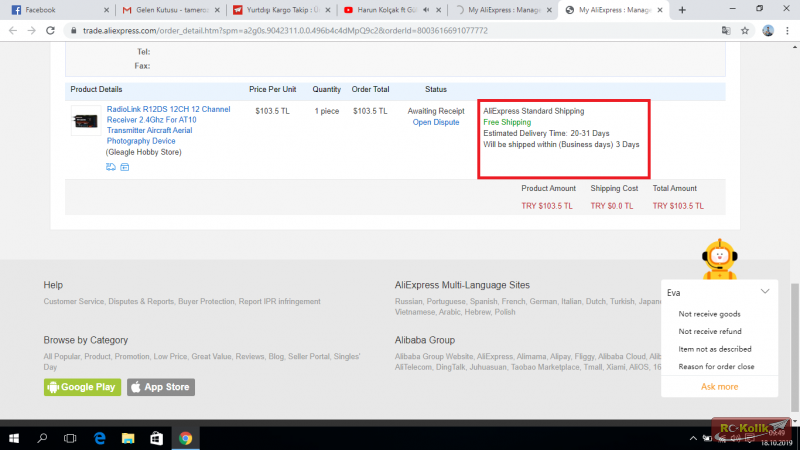The width and height of the screenshot is (800, 450).
Task: Open the RadioLink R12DS Receiver product link
Action: [x=168, y=125]
